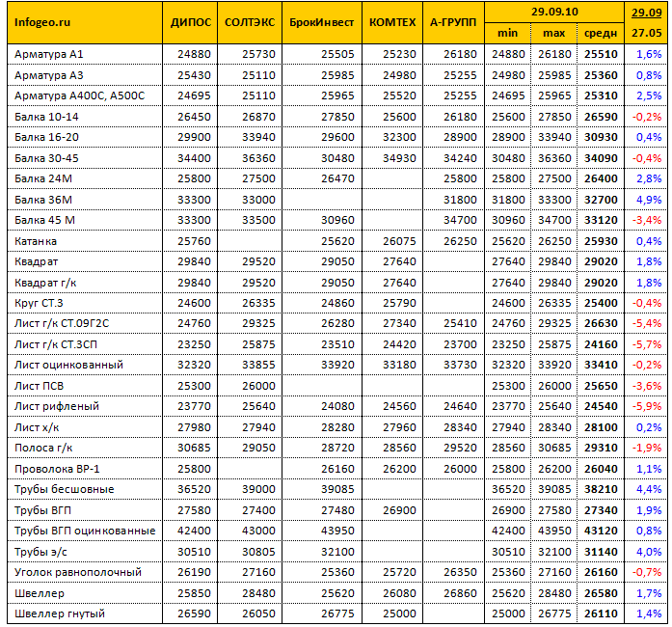Select the min subheader cell

[507, 33]
